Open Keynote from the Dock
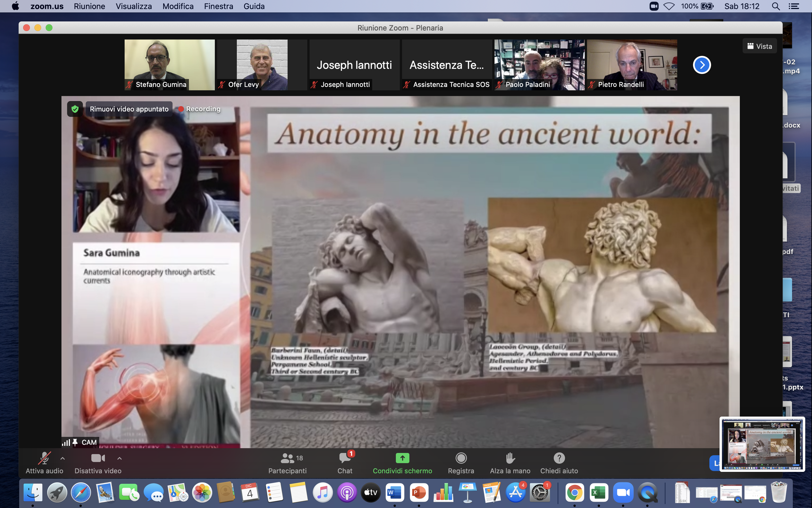812x508 pixels. (467, 492)
